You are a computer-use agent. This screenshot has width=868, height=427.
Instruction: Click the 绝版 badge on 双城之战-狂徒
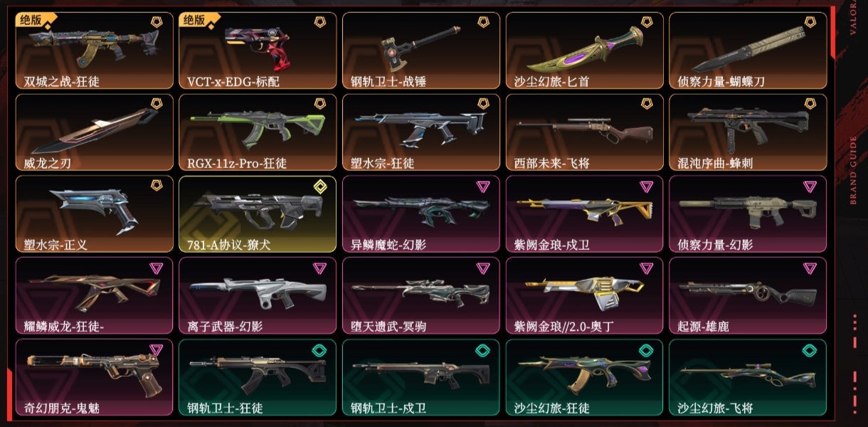click(29, 21)
